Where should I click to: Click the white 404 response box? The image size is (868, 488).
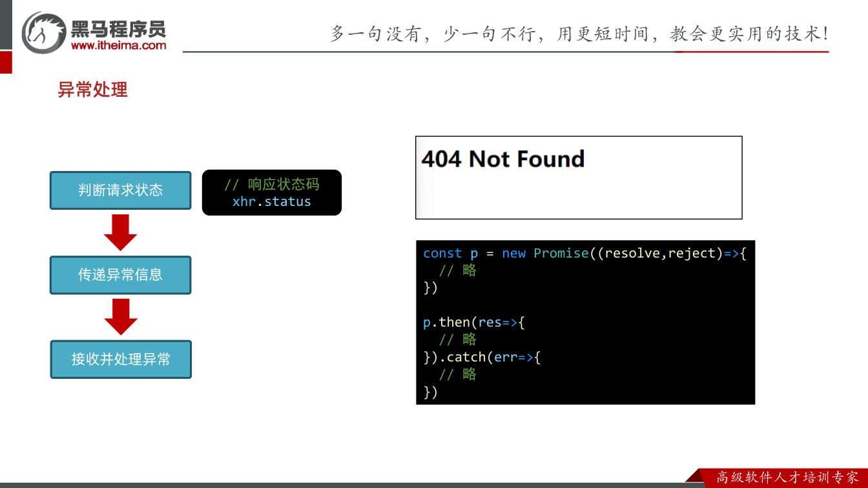click(579, 178)
